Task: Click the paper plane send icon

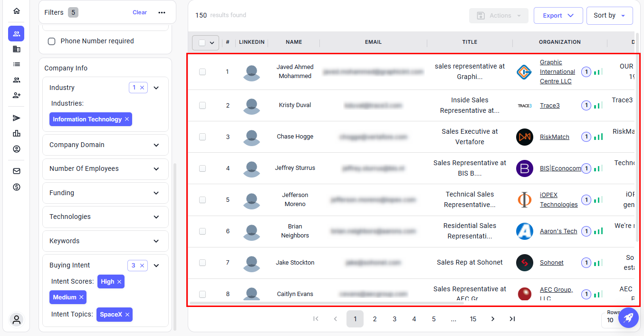Action: tap(17, 118)
